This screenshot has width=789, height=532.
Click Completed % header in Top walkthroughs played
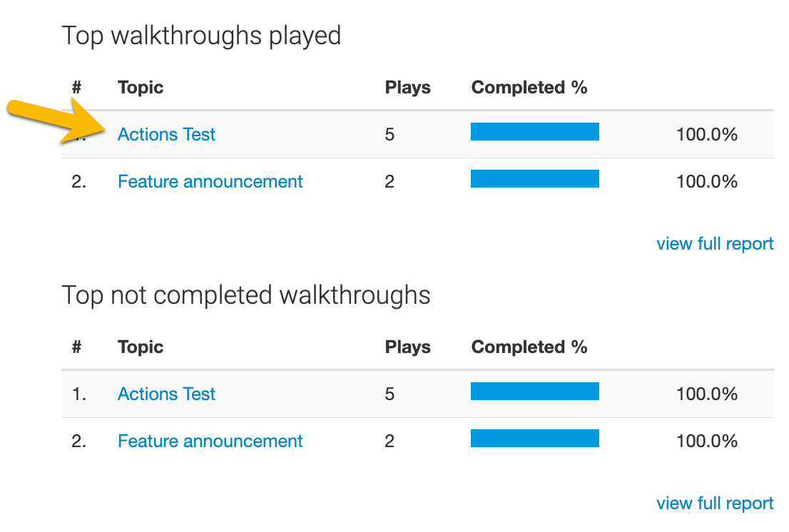click(x=529, y=88)
